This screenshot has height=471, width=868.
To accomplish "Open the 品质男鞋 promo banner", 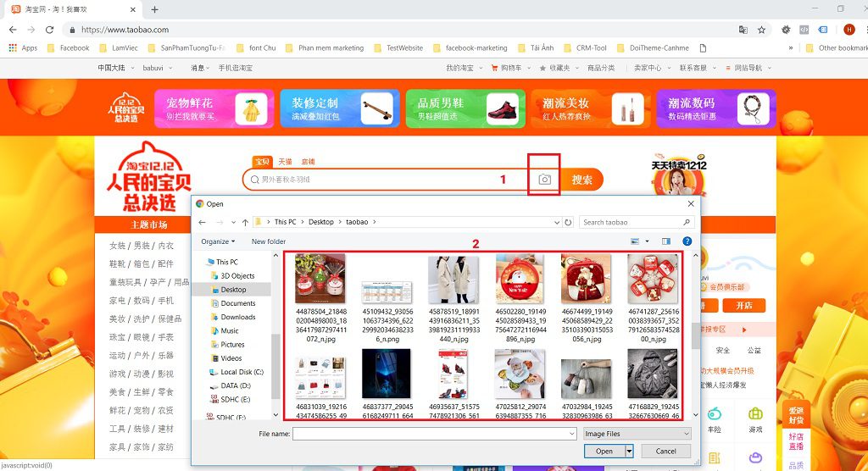I will click(465, 108).
